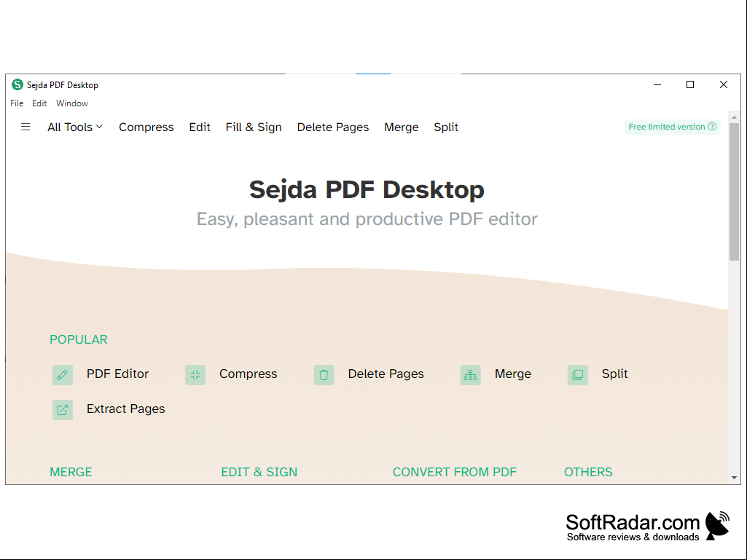747x560 pixels.
Task: Open the Window menu
Action: tap(72, 103)
